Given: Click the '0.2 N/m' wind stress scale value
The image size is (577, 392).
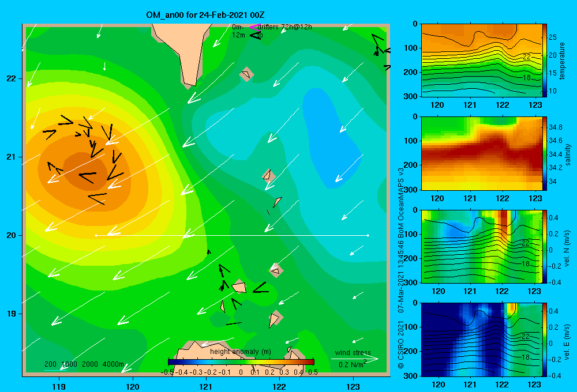Looking at the screenshot, I should coord(351,365).
